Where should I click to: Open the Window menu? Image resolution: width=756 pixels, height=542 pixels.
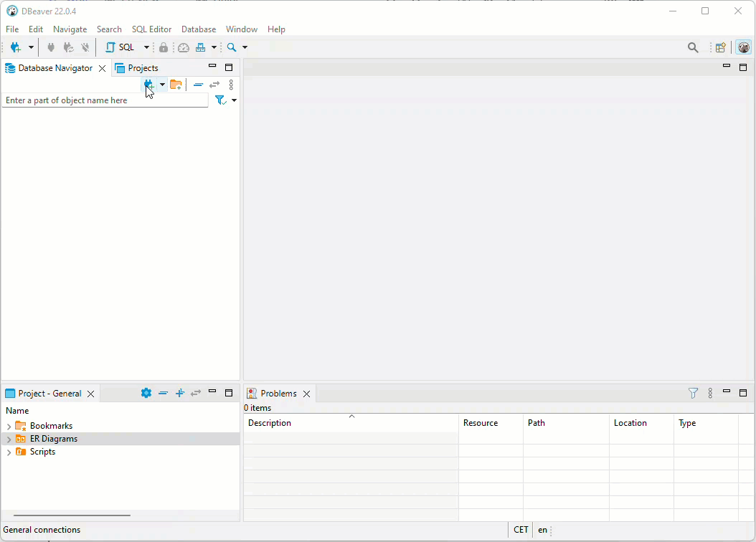point(242,29)
